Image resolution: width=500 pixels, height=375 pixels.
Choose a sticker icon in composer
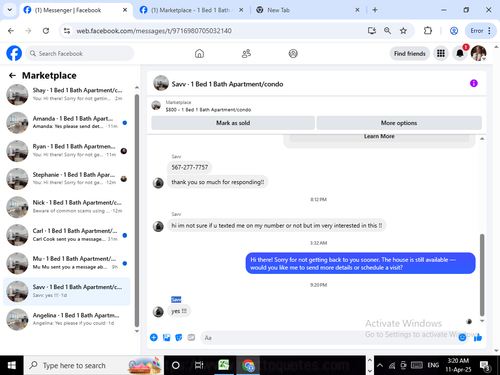pos(179,337)
